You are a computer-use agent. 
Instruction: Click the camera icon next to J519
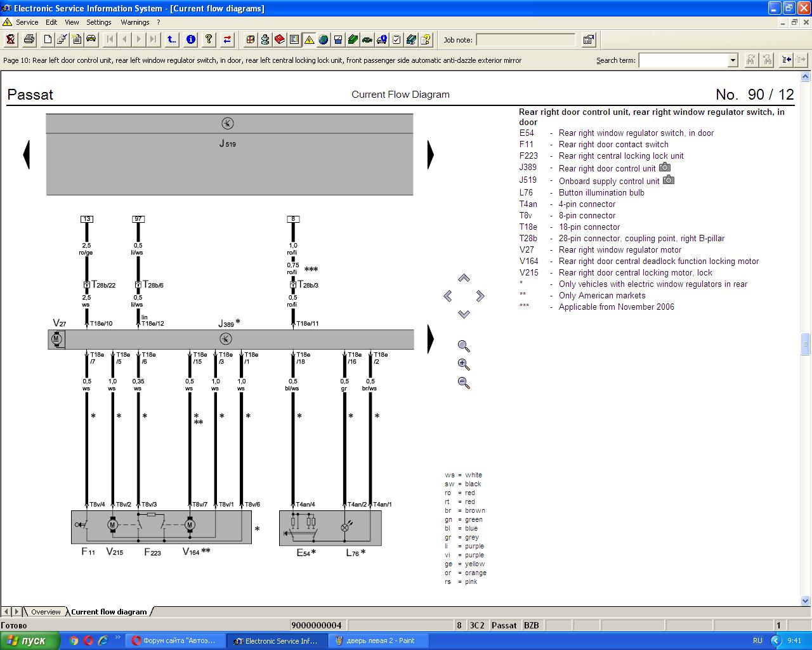click(x=669, y=180)
